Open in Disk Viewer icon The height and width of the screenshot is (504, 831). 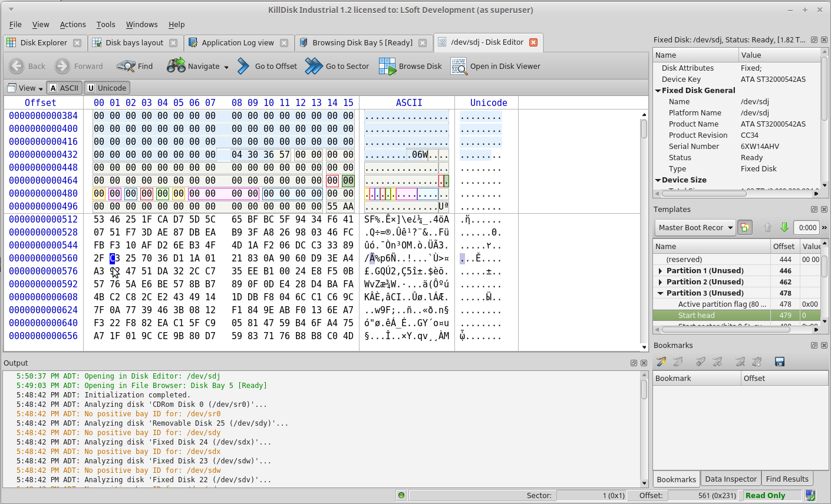coord(459,66)
